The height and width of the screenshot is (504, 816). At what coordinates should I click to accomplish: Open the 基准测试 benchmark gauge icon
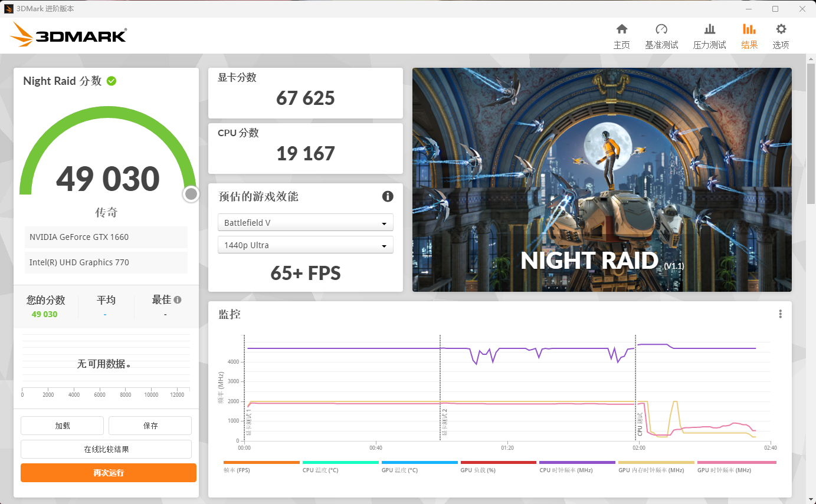point(661,29)
